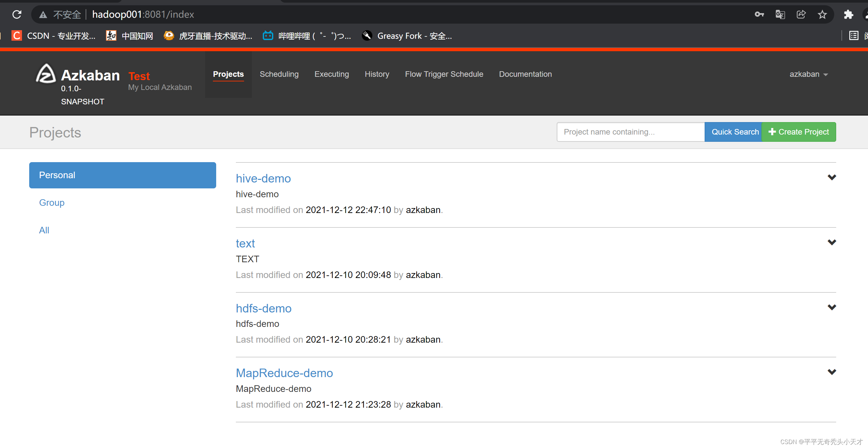Open the CSDN bookmark
Screen dimensions: 868x448
(54, 36)
